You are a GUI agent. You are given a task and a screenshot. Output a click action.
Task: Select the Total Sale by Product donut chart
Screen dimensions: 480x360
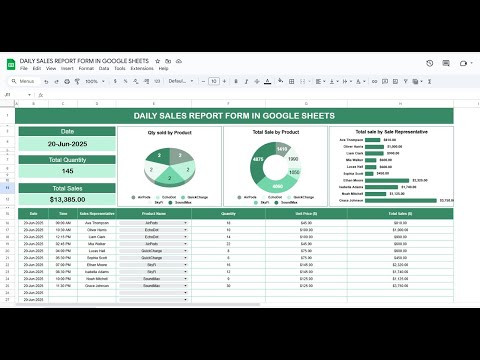pos(275,166)
